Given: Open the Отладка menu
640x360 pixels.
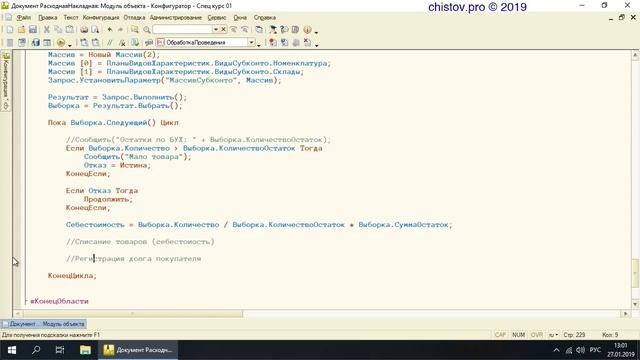Looking at the screenshot, I should click(134, 18).
